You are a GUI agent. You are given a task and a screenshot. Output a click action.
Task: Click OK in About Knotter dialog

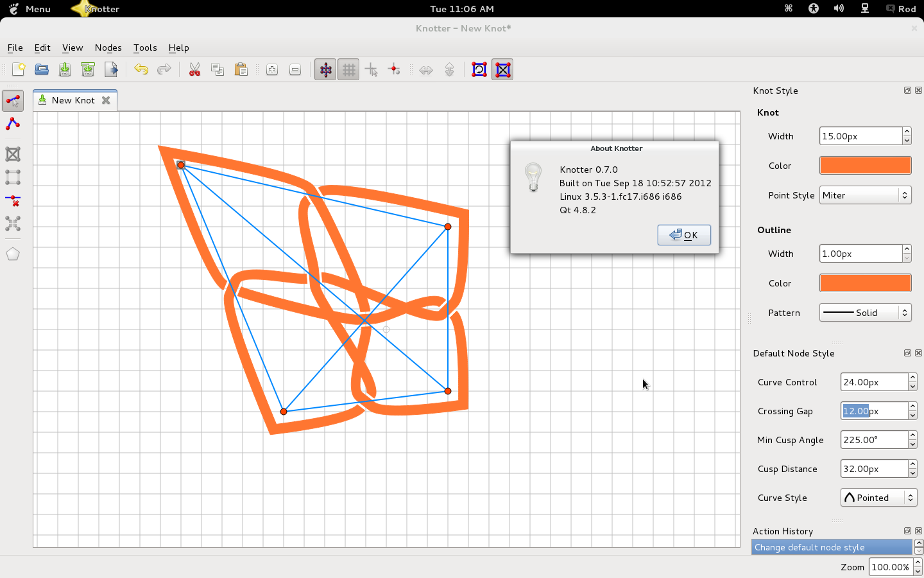point(684,235)
